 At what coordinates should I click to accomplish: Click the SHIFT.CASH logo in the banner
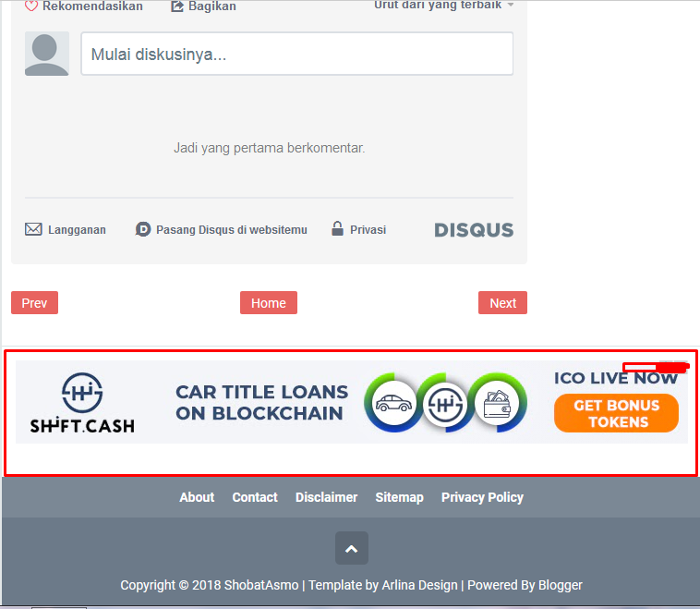click(82, 403)
